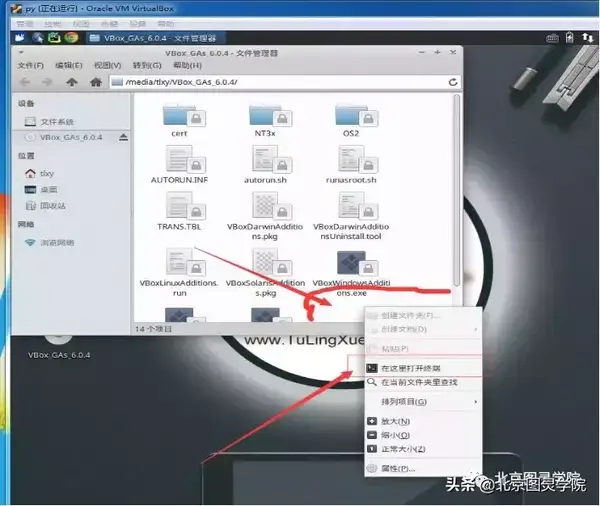Open the file manager window menu arrow
The image size is (600, 506).
point(21,52)
